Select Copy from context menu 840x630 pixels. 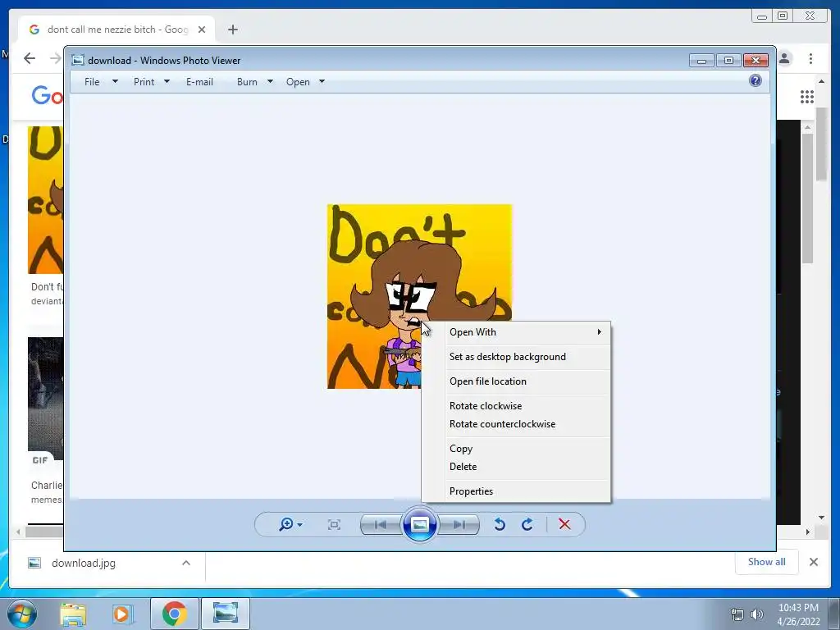(x=516, y=449)
